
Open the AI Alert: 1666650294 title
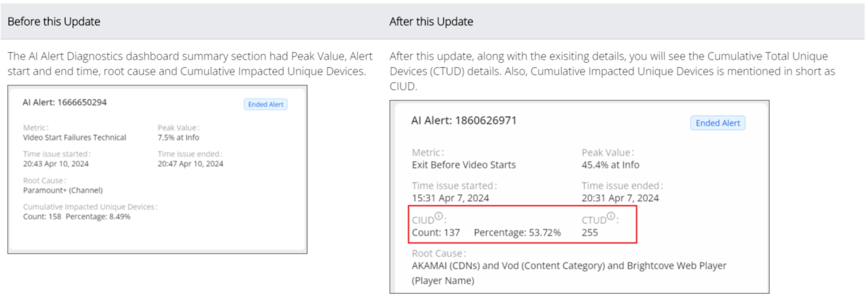click(x=65, y=103)
